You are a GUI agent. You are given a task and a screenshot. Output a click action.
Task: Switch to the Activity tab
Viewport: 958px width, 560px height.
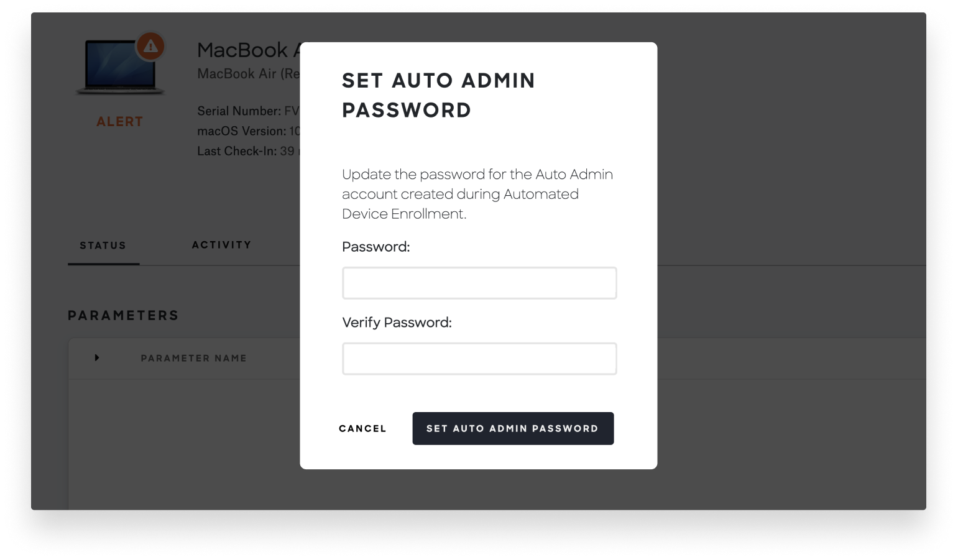point(221,244)
